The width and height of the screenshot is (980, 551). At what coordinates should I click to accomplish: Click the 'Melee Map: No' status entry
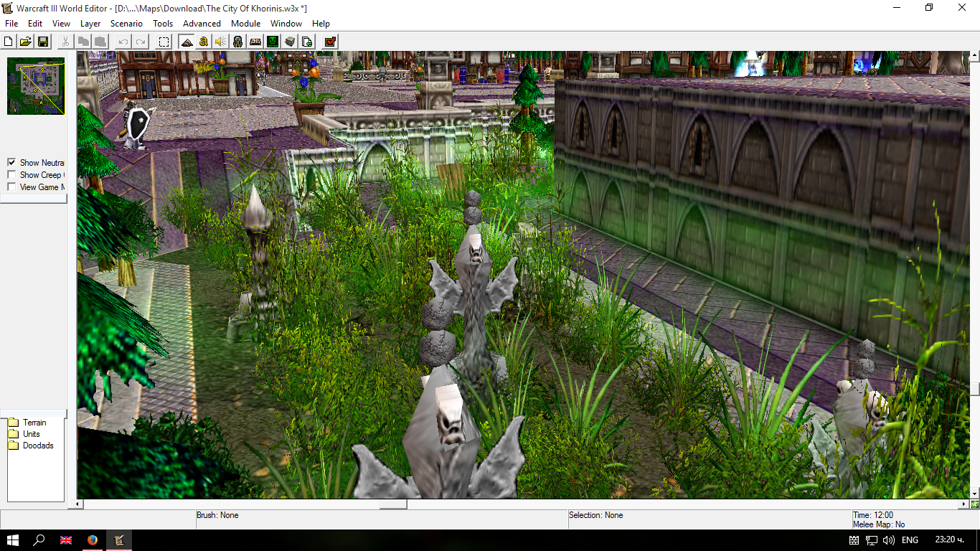(x=879, y=524)
